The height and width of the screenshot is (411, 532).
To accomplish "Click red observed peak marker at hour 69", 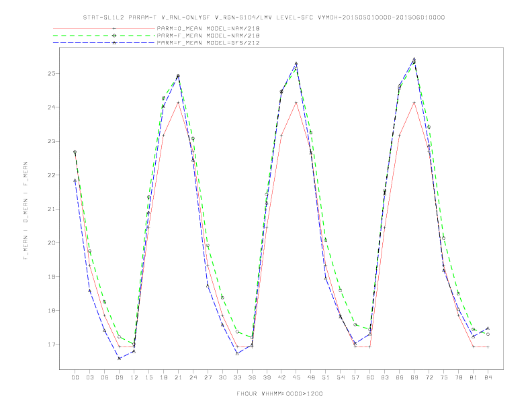I will pos(414,102).
